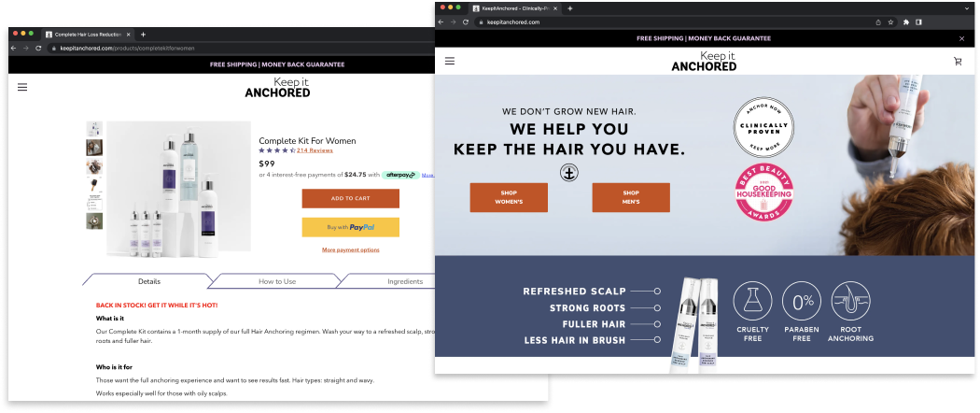Click the Good Housekeeping awards badge
Image resolution: width=980 pixels, height=413 pixels.
tap(763, 192)
